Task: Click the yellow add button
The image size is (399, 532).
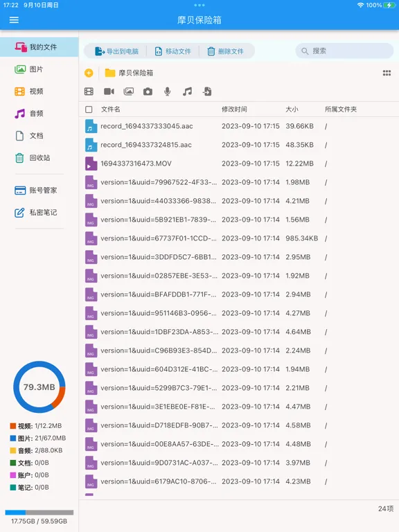Action: [89, 73]
